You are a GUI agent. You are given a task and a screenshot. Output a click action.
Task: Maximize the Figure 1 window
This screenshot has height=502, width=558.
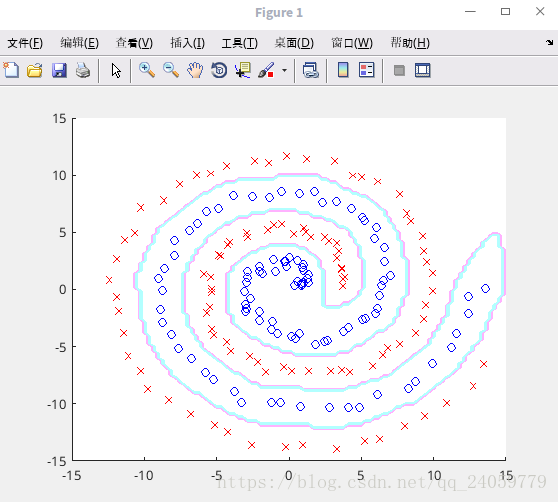tap(505, 12)
